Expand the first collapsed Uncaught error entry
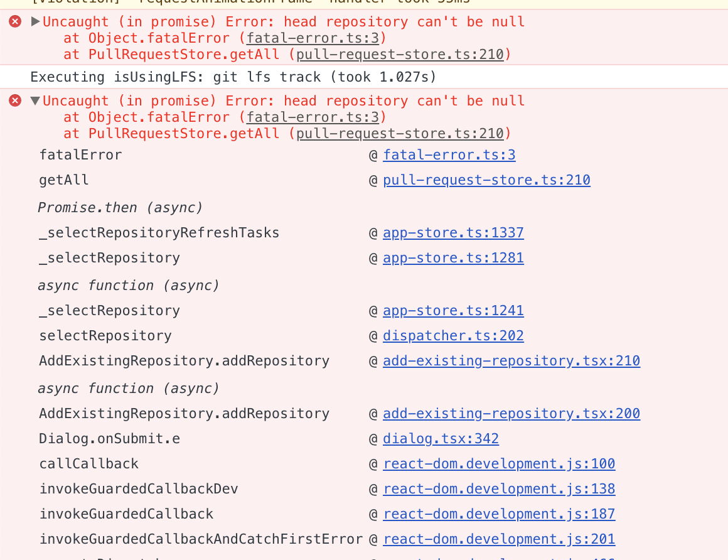Screen dimensions: 728x560 [x=35, y=21]
